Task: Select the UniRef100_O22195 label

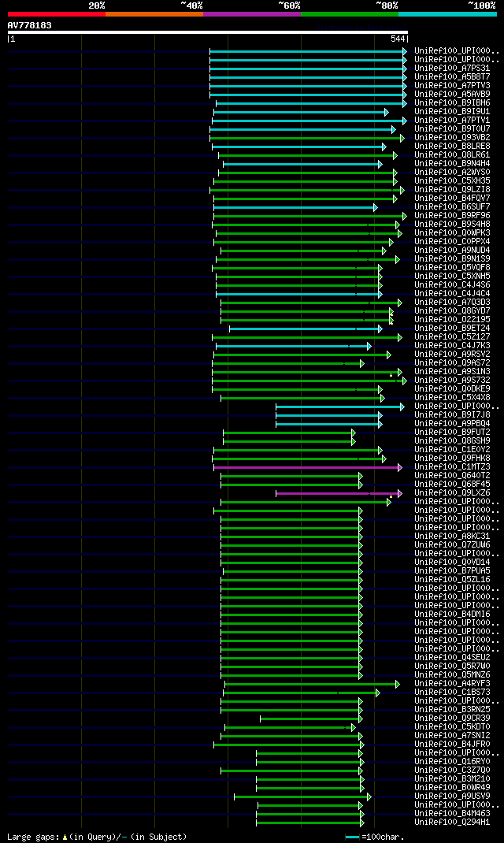Action: coord(452,319)
